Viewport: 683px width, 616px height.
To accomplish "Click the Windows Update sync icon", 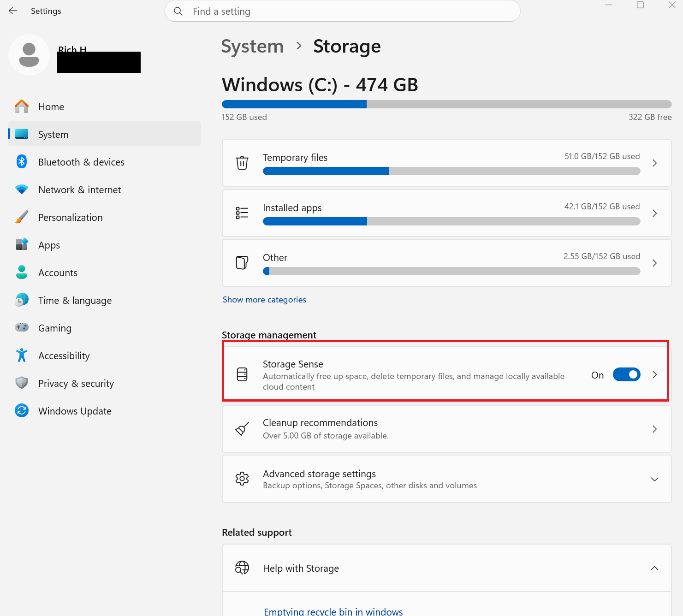I will click(22, 410).
